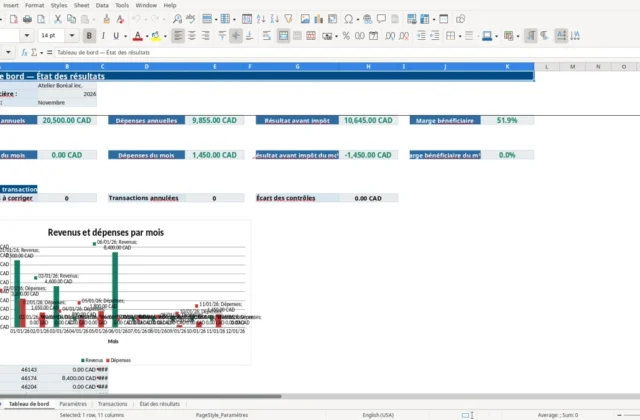Viewport: 640px width, 420px height.
Task: Open the Data menu
Action: coord(102,5)
